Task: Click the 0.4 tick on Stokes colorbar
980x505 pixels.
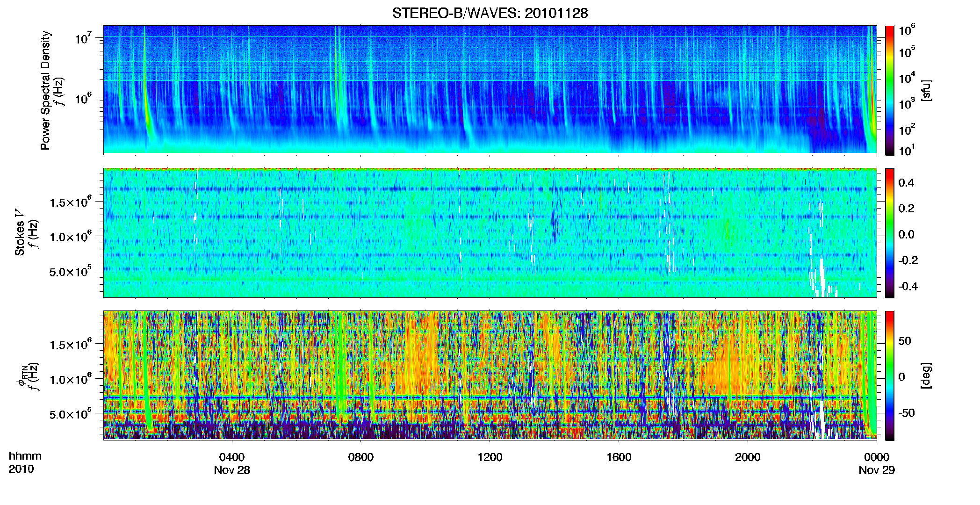Action: (906, 183)
